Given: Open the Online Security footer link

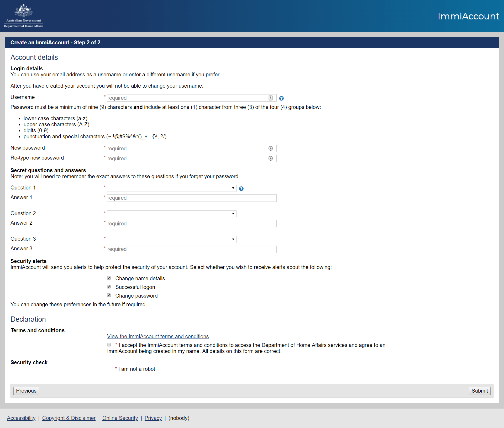Looking at the screenshot, I should point(120,418).
